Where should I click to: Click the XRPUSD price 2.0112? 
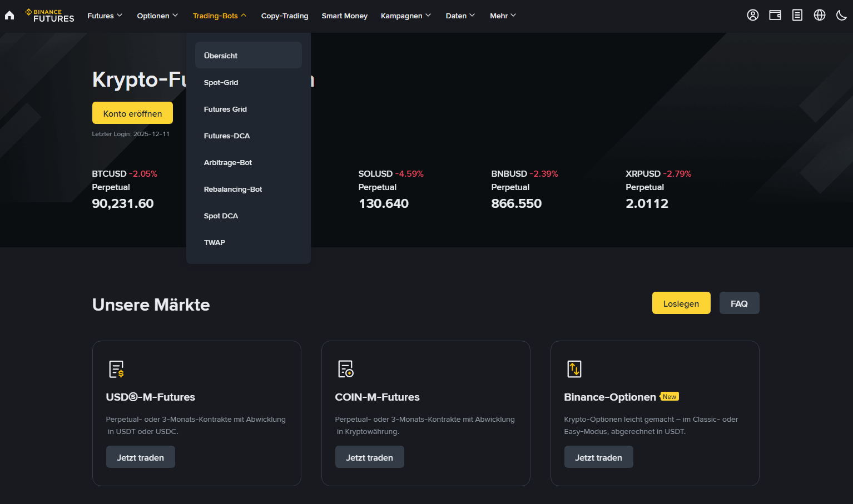click(x=647, y=203)
